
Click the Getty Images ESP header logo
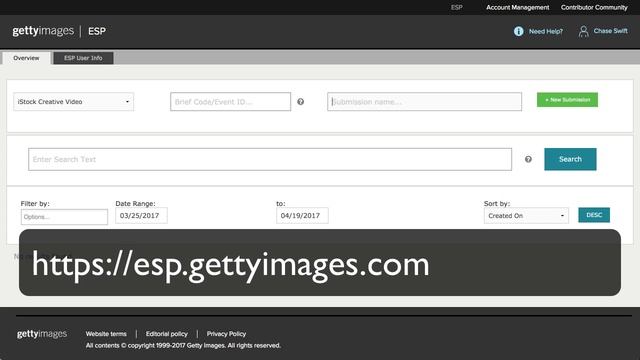[x=59, y=31]
